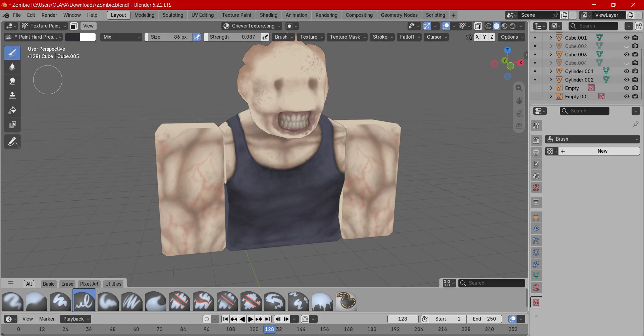Select the Smear tool

pyautogui.click(x=12, y=81)
